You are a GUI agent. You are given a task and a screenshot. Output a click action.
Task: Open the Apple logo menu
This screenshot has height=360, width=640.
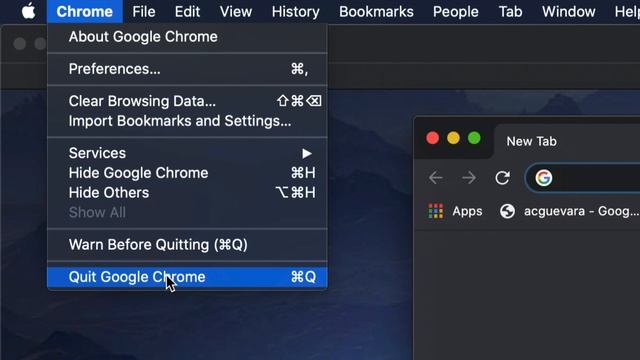pos(28,11)
